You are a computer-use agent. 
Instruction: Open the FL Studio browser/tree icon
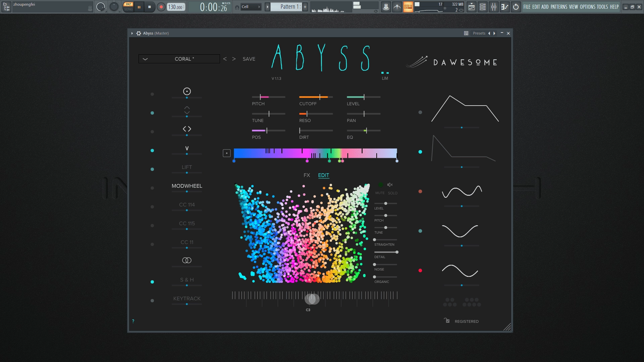(6, 6)
